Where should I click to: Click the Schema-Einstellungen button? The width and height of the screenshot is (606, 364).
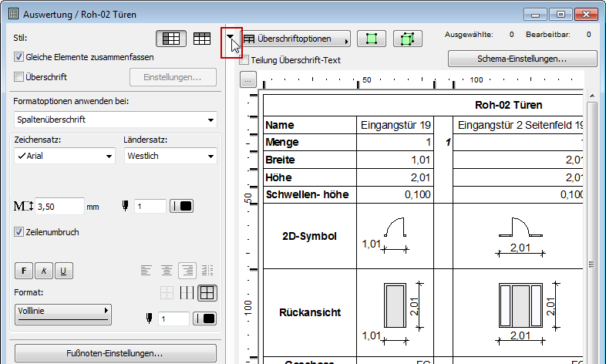coord(522,59)
